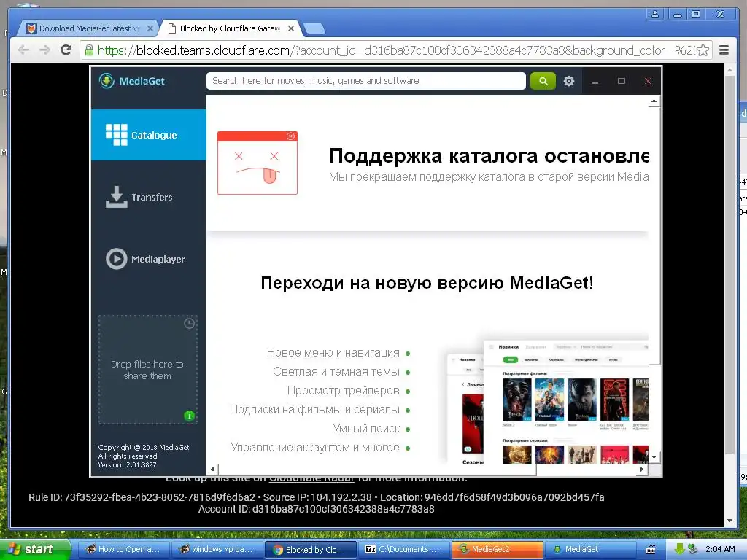Click the Управление аккаунтом и многое item

coord(315,448)
